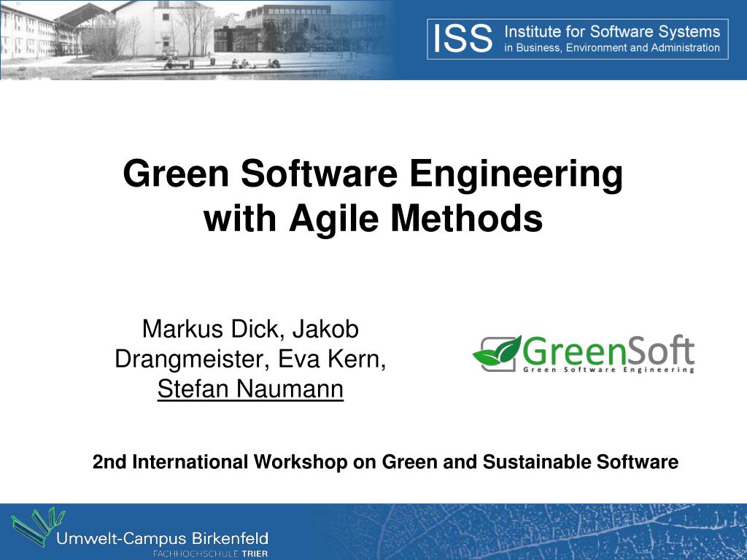The width and height of the screenshot is (747, 560).
Task: Click the 'Institute for Software Systems' heading
Action: point(612,32)
